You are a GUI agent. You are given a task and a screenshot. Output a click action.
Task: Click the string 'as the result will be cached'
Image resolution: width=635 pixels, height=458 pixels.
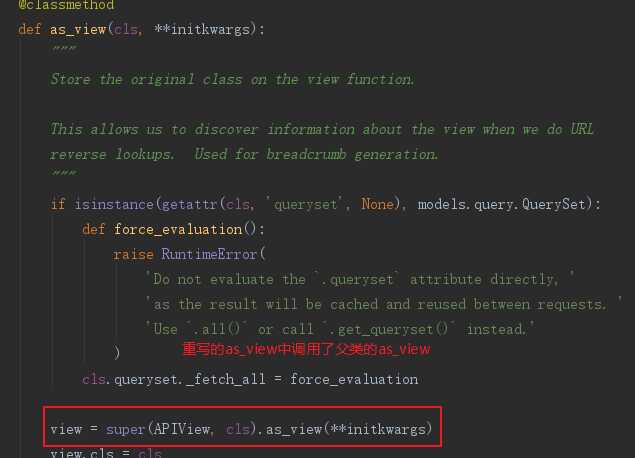coord(384,305)
